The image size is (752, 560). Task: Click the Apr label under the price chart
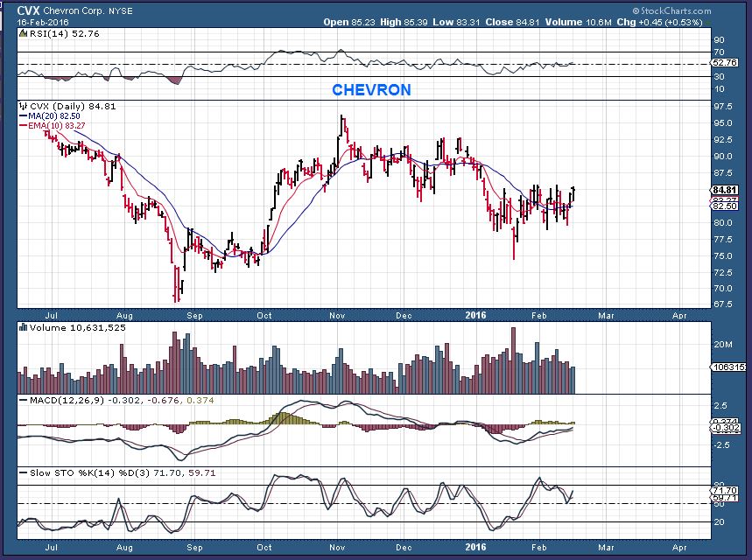(x=679, y=315)
